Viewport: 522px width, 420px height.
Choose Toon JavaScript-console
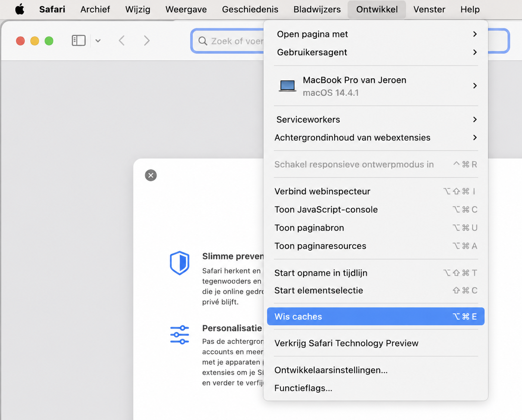[376, 209]
